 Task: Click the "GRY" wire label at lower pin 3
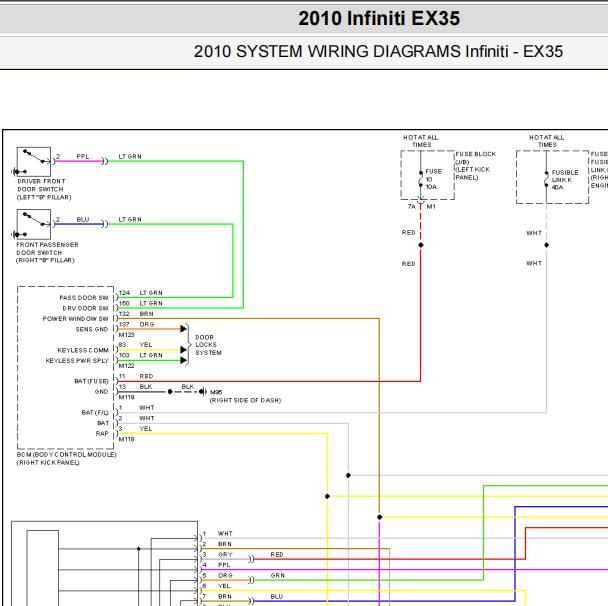[225, 554]
